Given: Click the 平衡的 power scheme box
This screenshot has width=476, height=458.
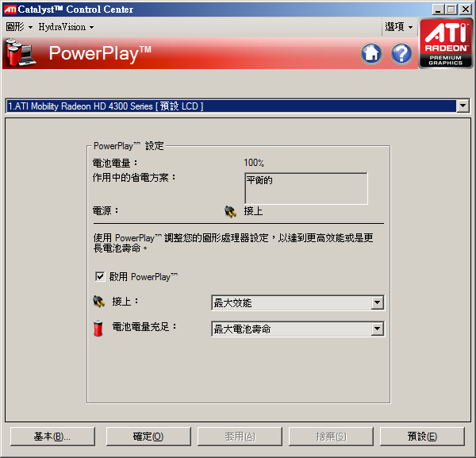Looking at the screenshot, I should (306, 188).
